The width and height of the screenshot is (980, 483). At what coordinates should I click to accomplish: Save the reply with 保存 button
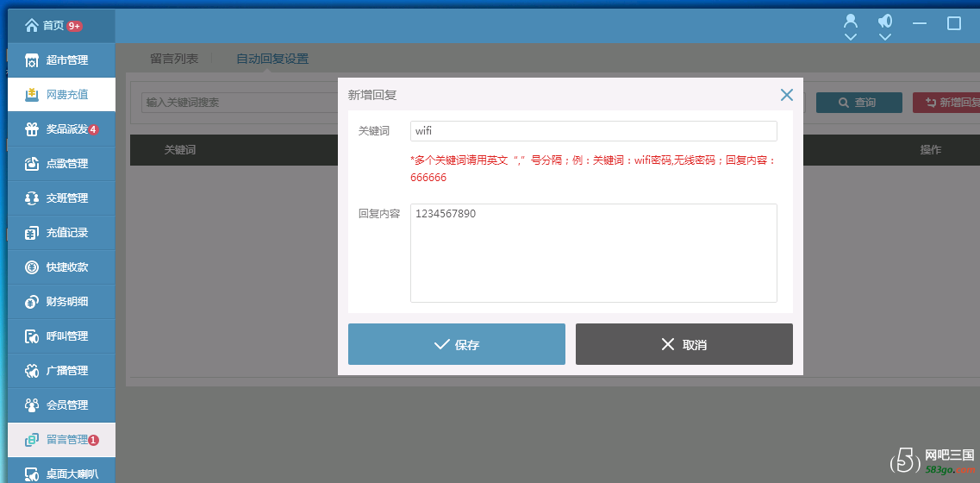pos(456,344)
